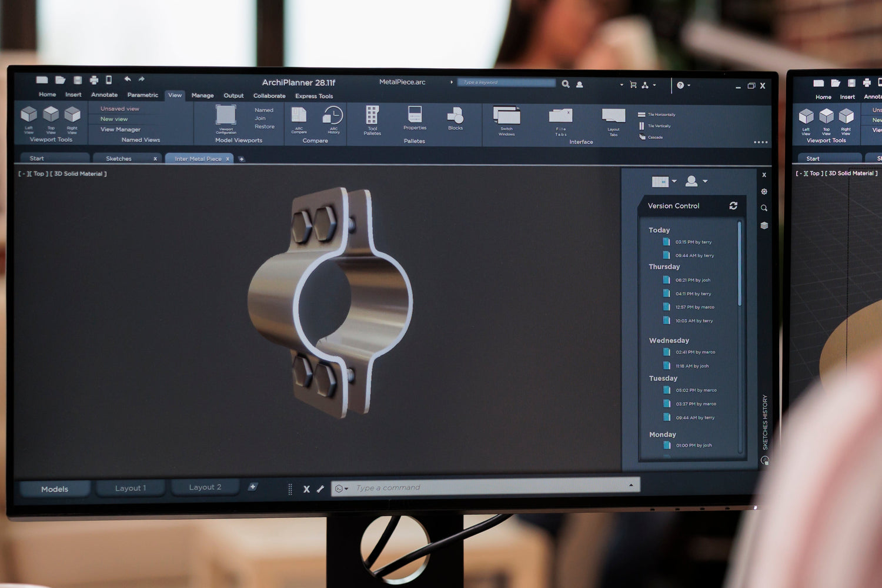This screenshot has width=882, height=588.
Task: Cascade the open windows
Action: (x=651, y=137)
